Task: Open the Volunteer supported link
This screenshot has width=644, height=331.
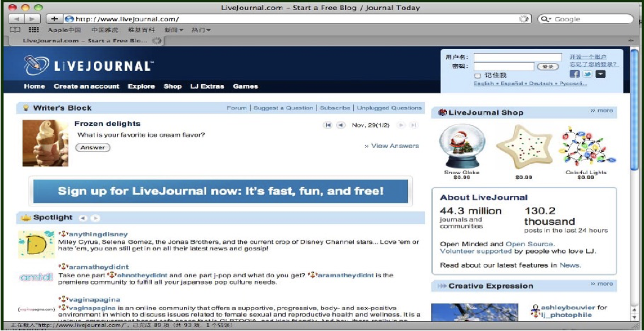Action: (476, 251)
